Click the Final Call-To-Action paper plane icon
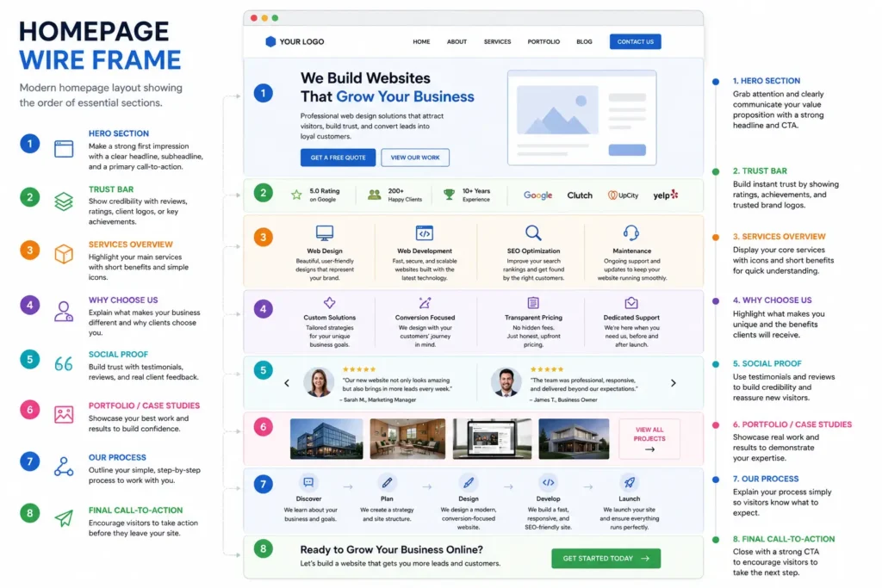Screen dimensions: 882x588 pos(64,517)
